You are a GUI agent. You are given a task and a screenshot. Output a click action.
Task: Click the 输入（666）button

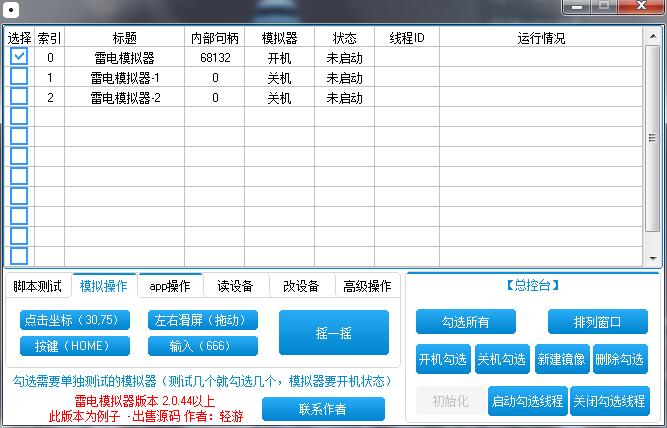pos(203,346)
